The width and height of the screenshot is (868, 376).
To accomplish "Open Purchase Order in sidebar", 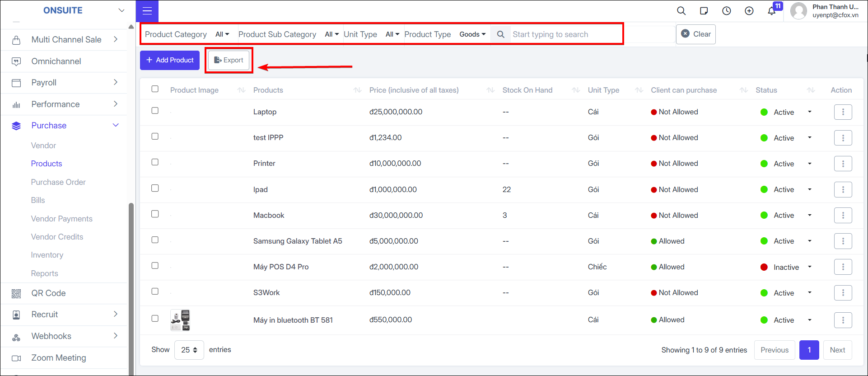I will click(x=58, y=182).
